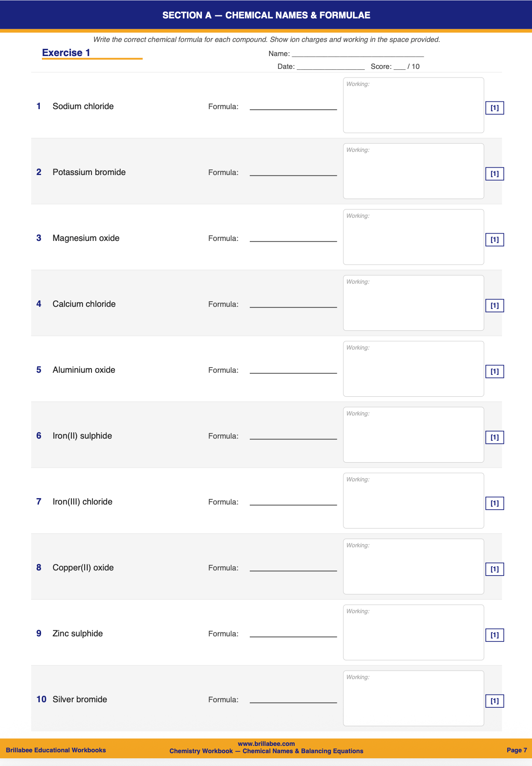Image resolution: width=532 pixels, height=766 pixels.
Task: Select the Working box for Copper(II) oxide
Action: 413,567
